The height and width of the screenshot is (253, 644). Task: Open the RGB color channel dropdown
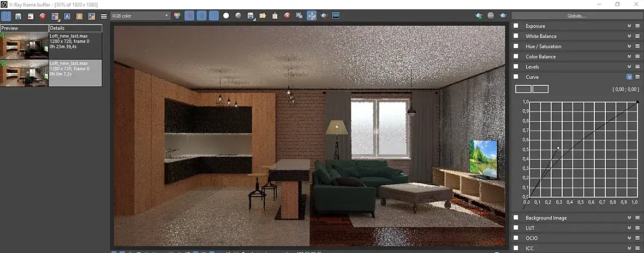(x=140, y=16)
